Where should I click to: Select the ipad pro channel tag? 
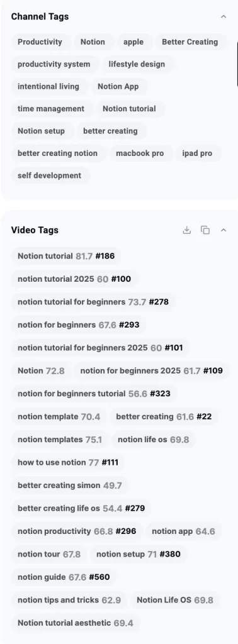(197, 153)
